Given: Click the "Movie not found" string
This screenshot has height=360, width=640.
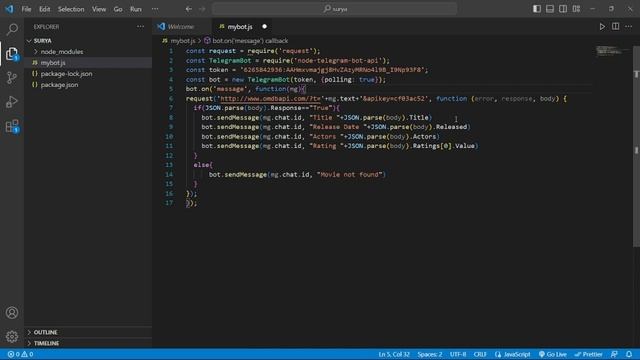Looking at the screenshot, I should (349, 175).
